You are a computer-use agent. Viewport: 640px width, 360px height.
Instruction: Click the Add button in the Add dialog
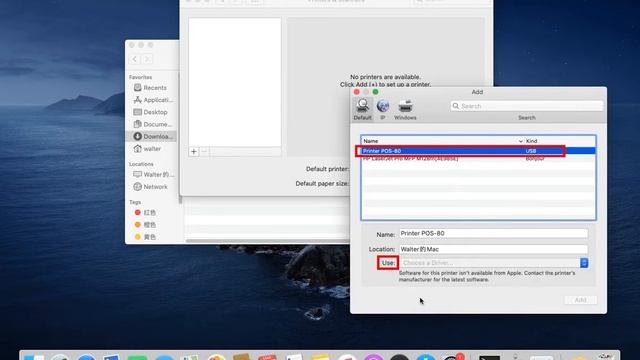[x=580, y=300]
